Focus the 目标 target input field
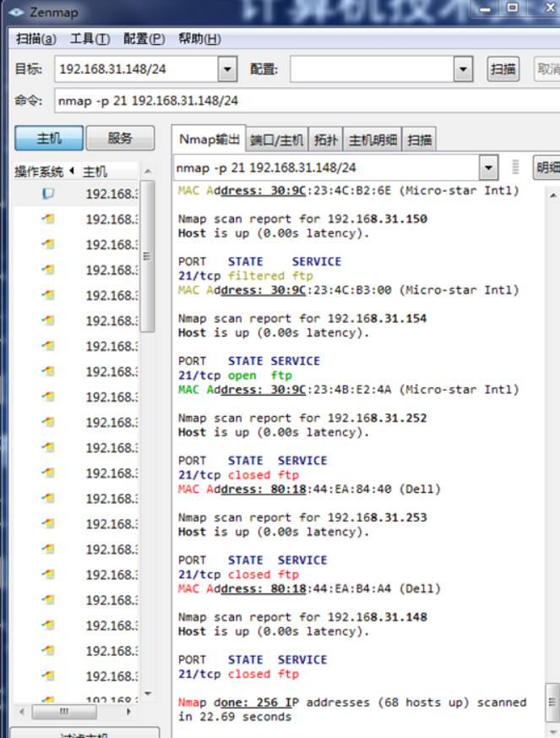Viewport: 560px width, 738px height. 136,69
